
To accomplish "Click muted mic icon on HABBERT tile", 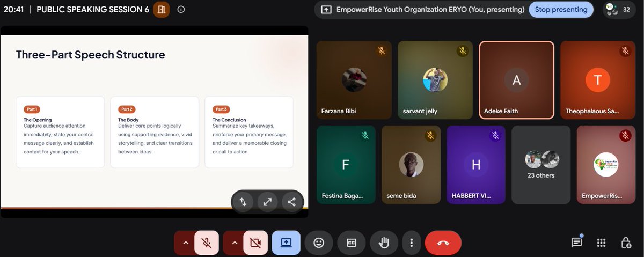I will point(495,136).
